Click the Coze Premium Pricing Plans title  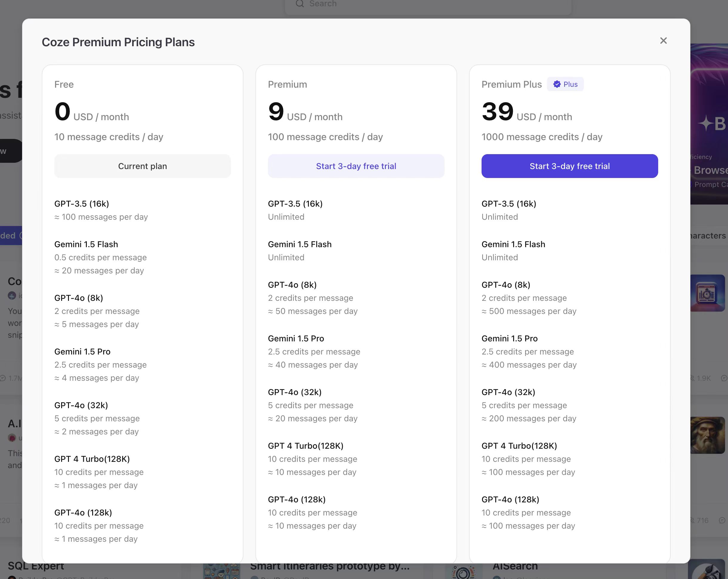pyautogui.click(x=118, y=42)
